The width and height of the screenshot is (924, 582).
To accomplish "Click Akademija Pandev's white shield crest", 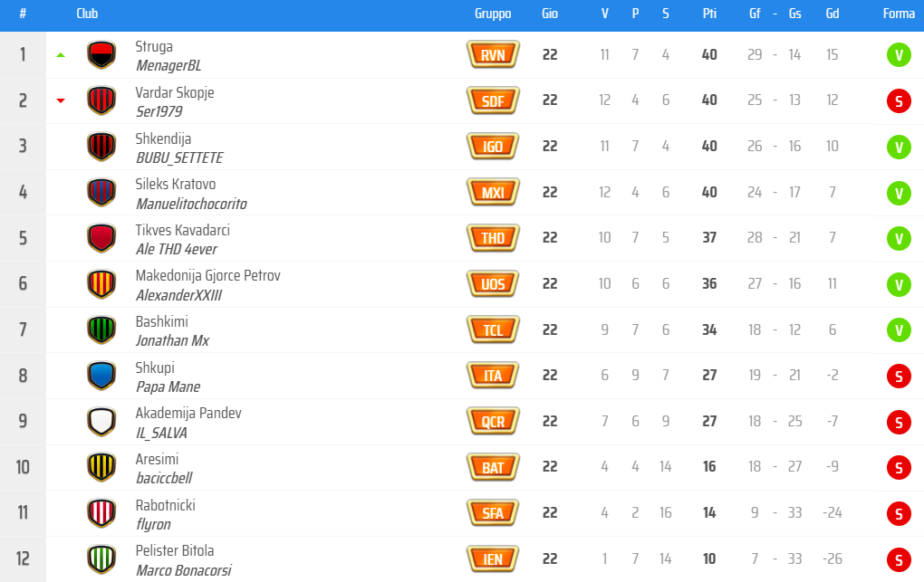I will tap(101, 422).
